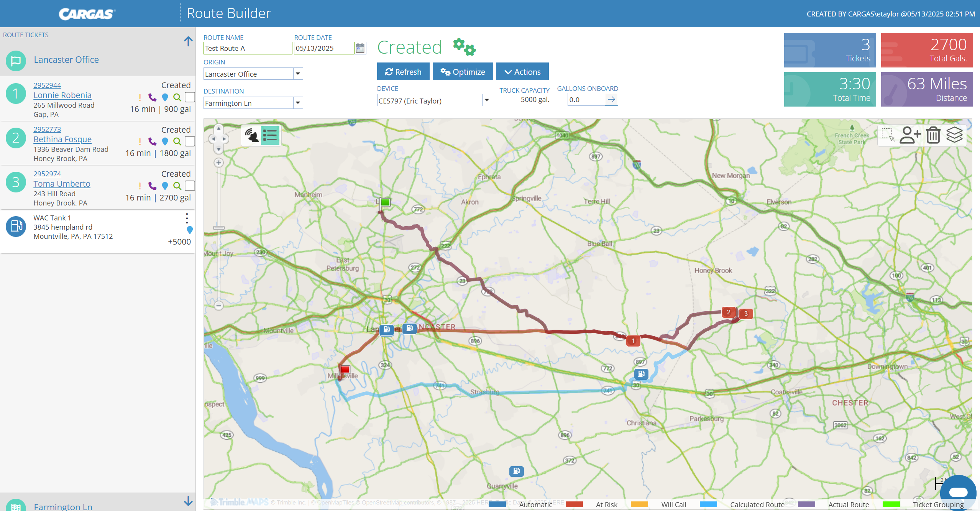Viewport: 980px width, 511px height.
Task: Open WAC Tank 1 three-dot menu
Action: tap(187, 218)
